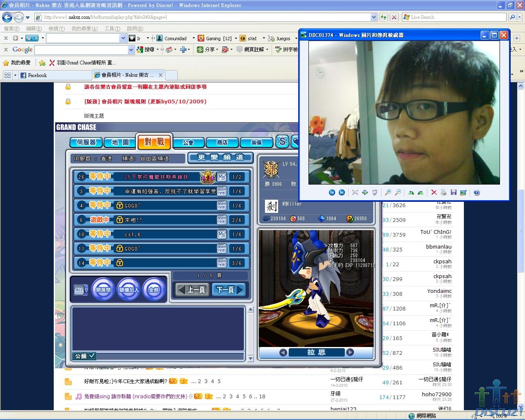525x420 pixels.
Task: Click Juegos toolbar button
Action: (279, 38)
